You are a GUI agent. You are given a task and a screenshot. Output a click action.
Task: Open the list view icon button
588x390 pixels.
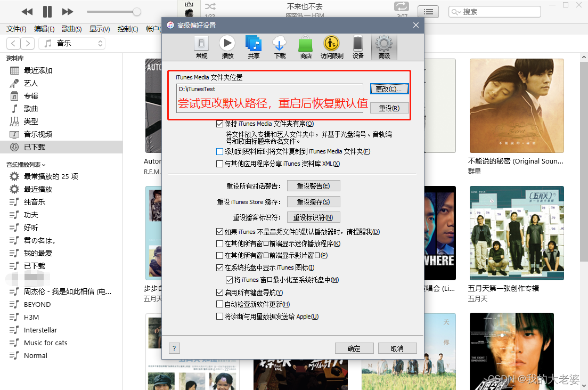[428, 12]
